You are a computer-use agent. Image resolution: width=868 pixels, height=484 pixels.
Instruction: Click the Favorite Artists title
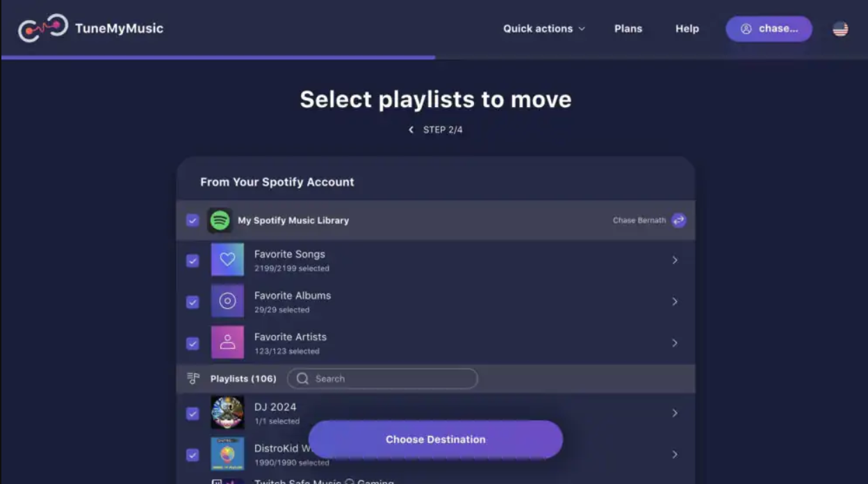pos(290,337)
